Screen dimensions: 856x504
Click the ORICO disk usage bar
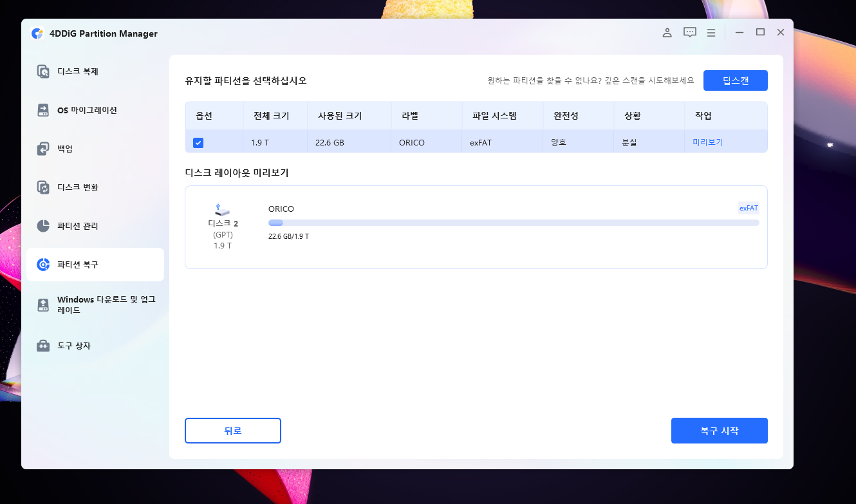[x=514, y=223]
